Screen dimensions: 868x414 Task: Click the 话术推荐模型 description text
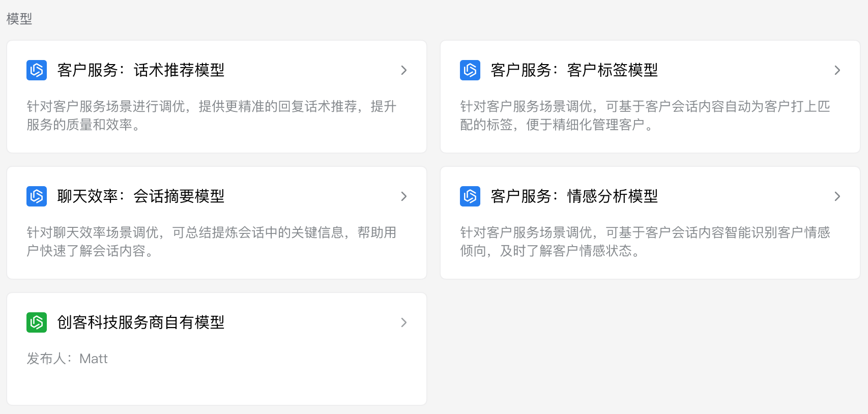click(211, 115)
